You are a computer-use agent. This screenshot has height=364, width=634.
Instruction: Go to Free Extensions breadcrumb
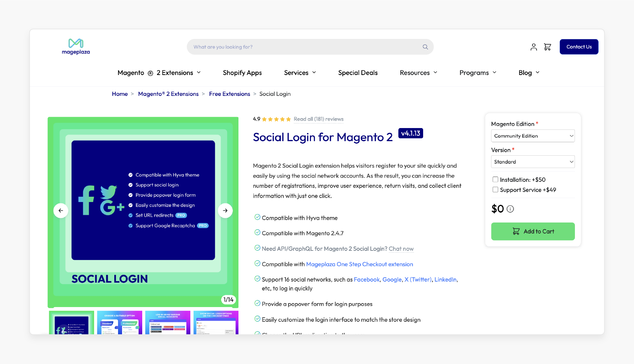(230, 94)
